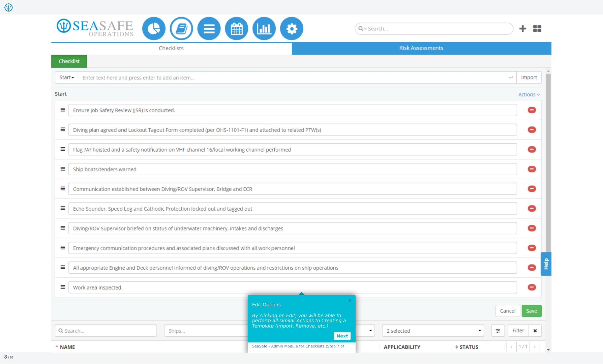Sort by the STATUS column header
The image size is (603, 364).
466,347
